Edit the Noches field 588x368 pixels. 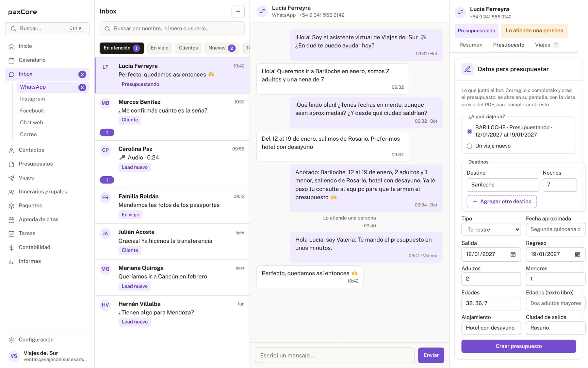click(560, 185)
